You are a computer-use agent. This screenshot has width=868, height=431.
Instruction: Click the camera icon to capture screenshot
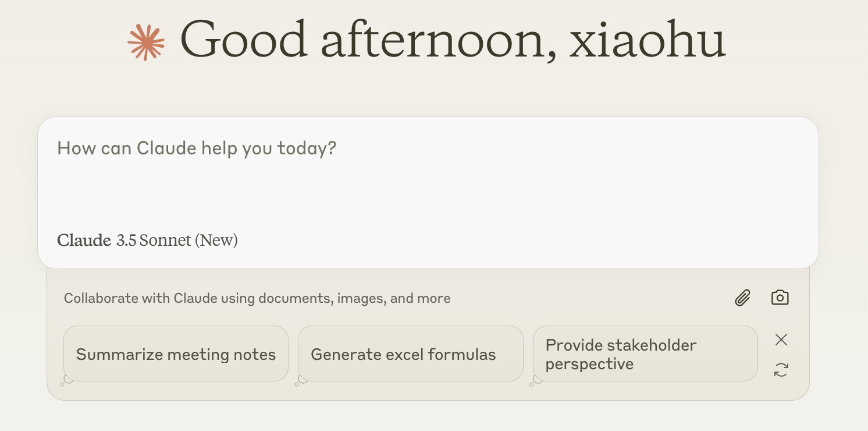(x=780, y=298)
